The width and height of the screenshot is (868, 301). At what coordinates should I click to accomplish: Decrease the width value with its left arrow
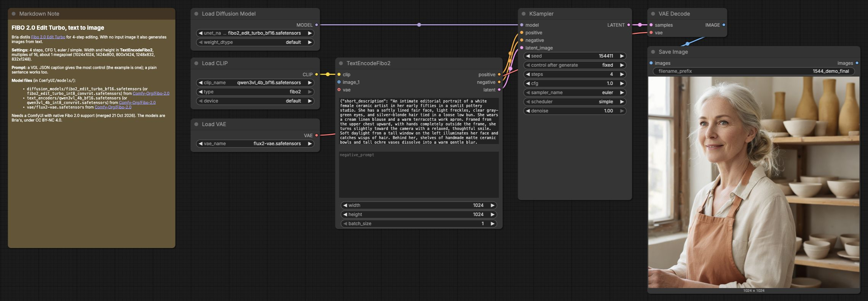pyautogui.click(x=345, y=205)
